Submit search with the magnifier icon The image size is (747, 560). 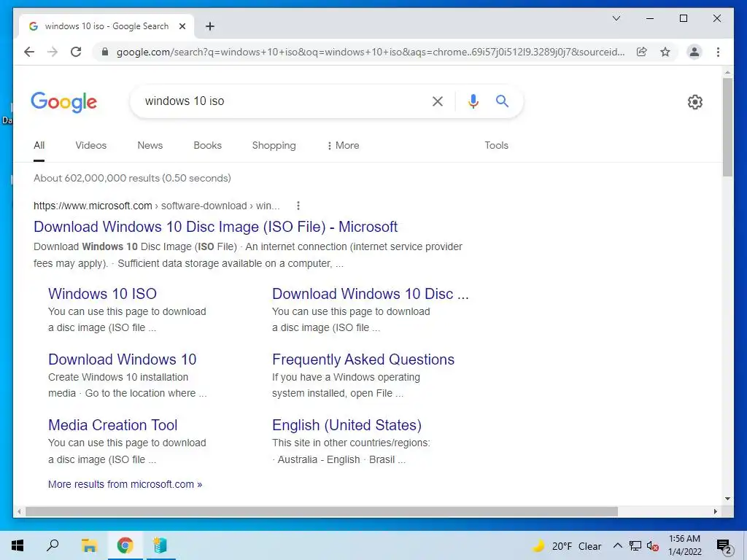pyautogui.click(x=502, y=101)
